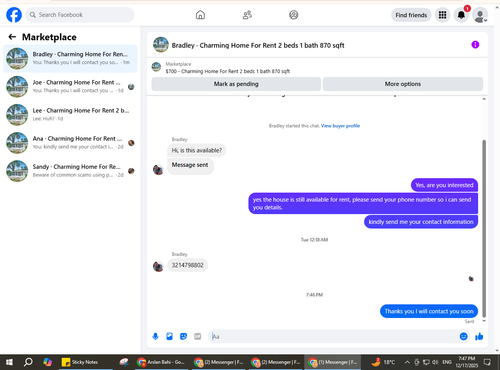This screenshot has height=370, width=500.
Task: Open the apps grid menu
Action: pyautogui.click(x=442, y=15)
